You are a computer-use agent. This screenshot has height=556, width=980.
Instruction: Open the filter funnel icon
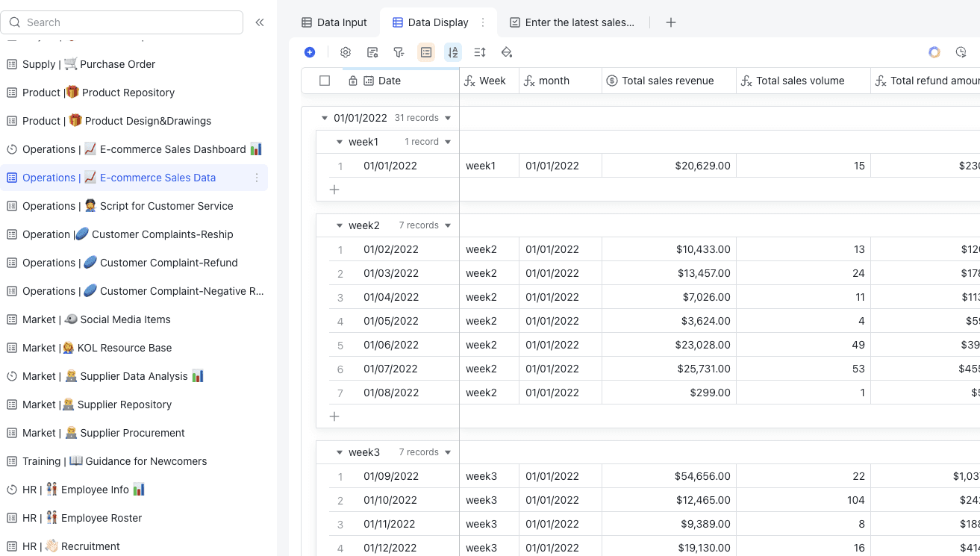[x=399, y=52]
